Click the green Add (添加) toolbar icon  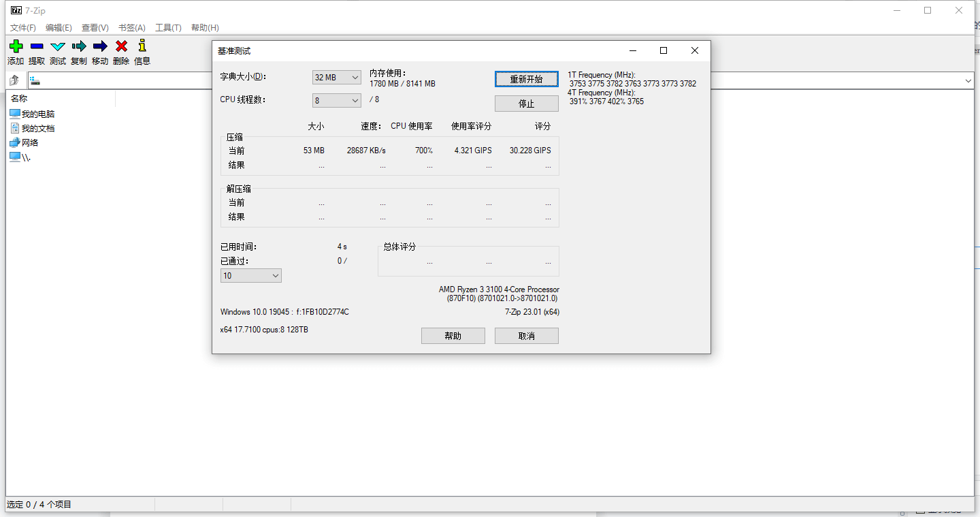coord(16,46)
